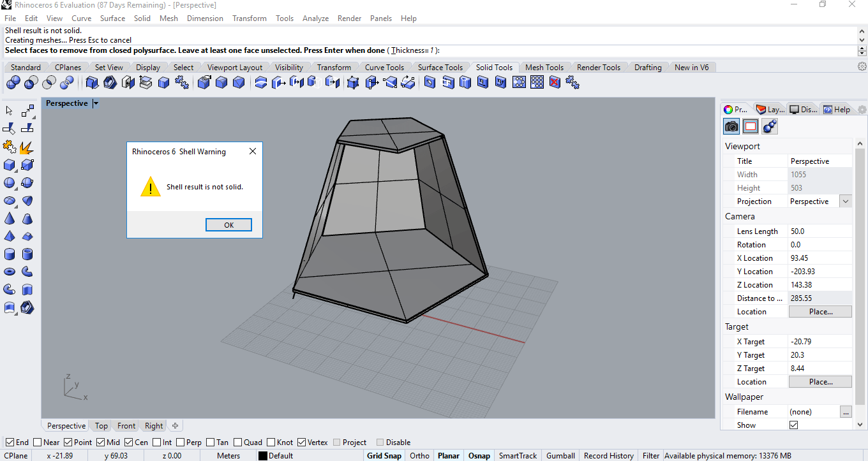Click the camera Location Place button
The image size is (868, 461).
coord(820,312)
